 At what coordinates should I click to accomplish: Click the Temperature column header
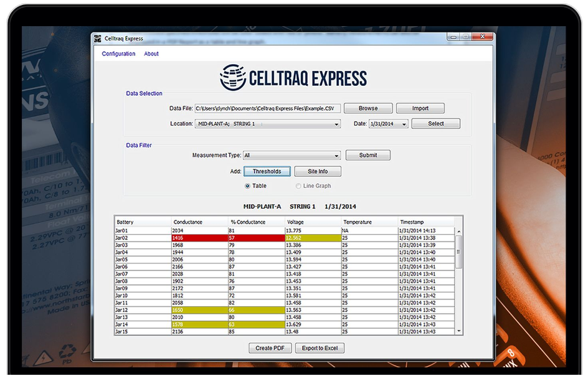click(369, 222)
